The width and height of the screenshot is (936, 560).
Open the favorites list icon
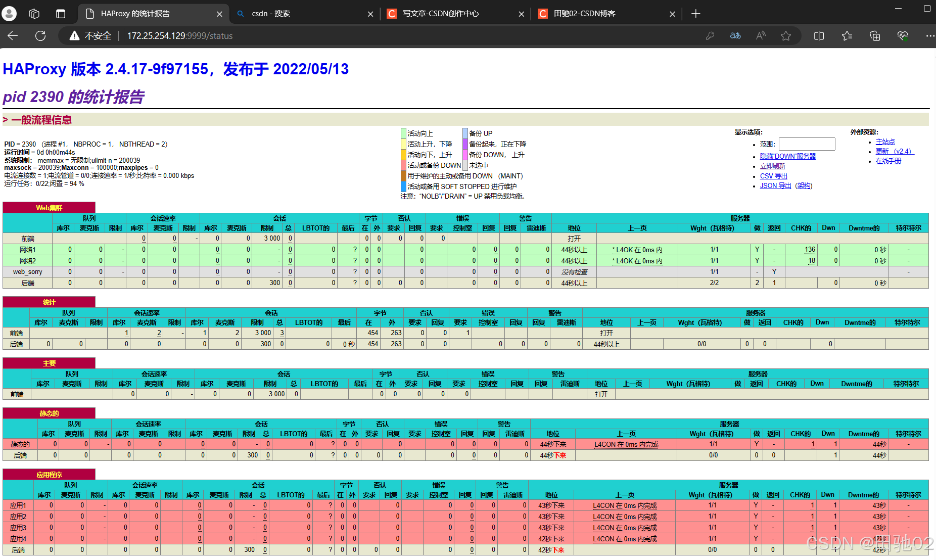[x=847, y=35]
